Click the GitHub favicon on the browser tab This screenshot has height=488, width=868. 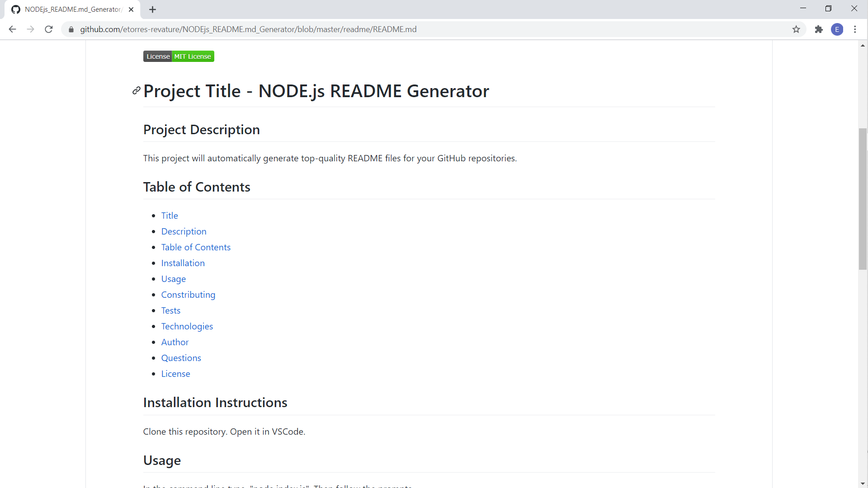coord(15,9)
